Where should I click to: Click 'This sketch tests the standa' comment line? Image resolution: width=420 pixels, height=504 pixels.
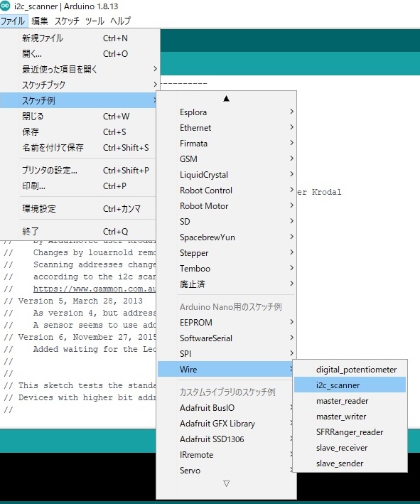(x=80, y=385)
